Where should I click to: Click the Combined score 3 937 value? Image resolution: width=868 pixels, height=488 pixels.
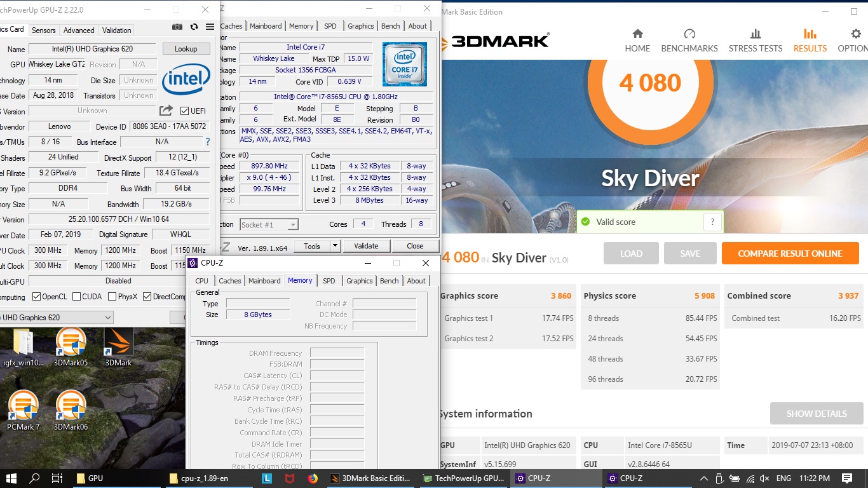[848, 295]
